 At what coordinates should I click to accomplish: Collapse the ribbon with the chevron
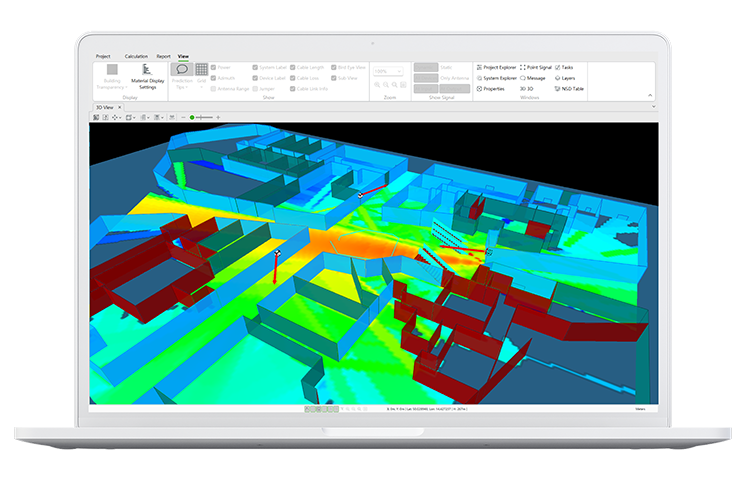click(648, 96)
